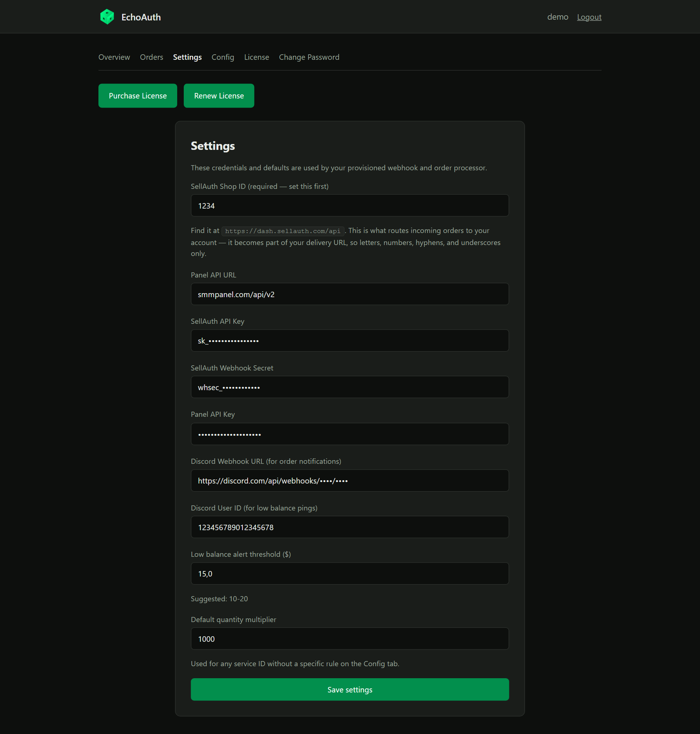This screenshot has width=700, height=734.
Task: Click the Logout link
Action: pyautogui.click(x=589, y=17)
